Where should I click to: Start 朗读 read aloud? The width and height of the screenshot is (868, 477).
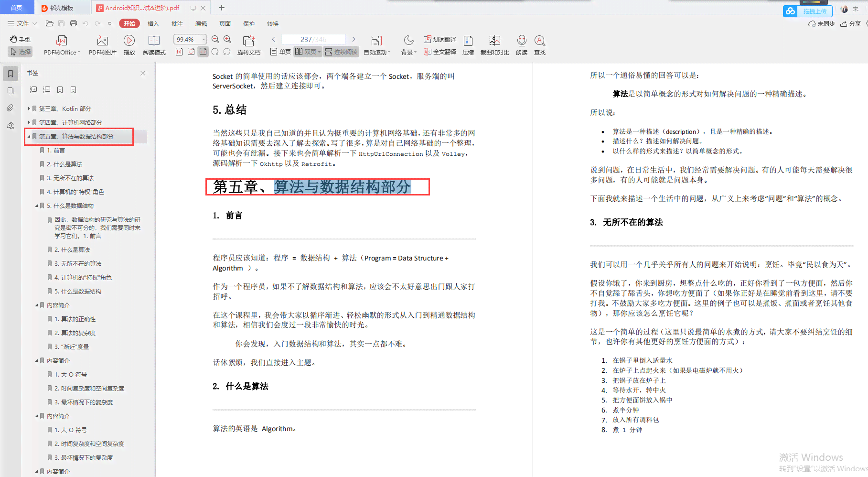point(522,45)
